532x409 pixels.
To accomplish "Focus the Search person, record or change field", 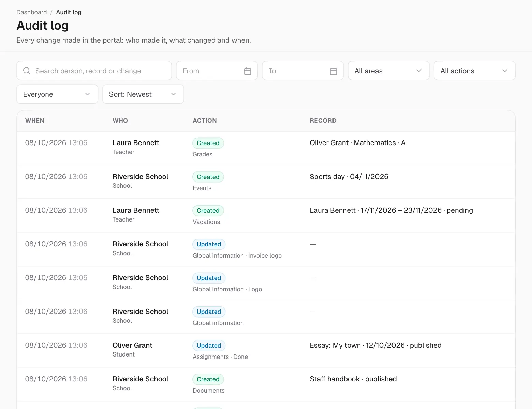I will [94, 71].
